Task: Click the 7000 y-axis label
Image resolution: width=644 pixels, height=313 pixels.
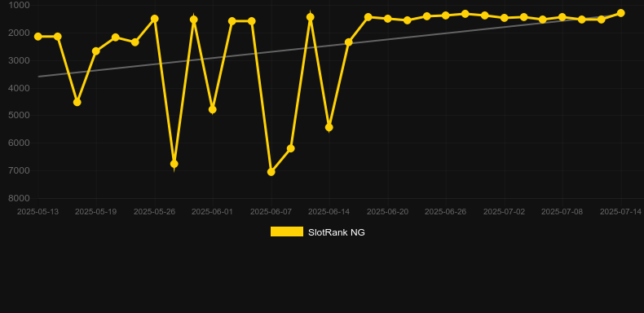Action: [x=19, y=170]
